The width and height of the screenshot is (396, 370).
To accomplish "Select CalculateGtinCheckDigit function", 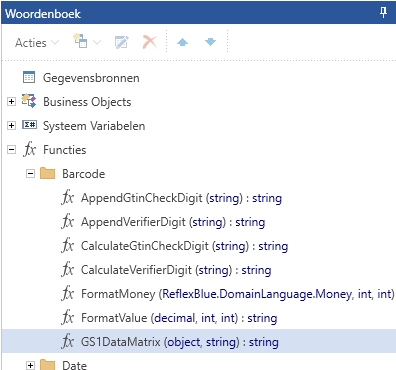I will pos(185,246).
